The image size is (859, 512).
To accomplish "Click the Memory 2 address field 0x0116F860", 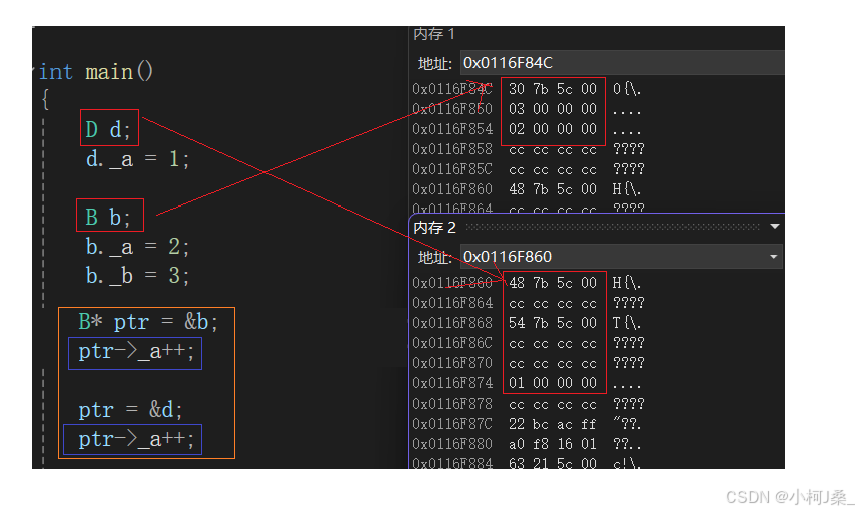I will click(621, 257).
